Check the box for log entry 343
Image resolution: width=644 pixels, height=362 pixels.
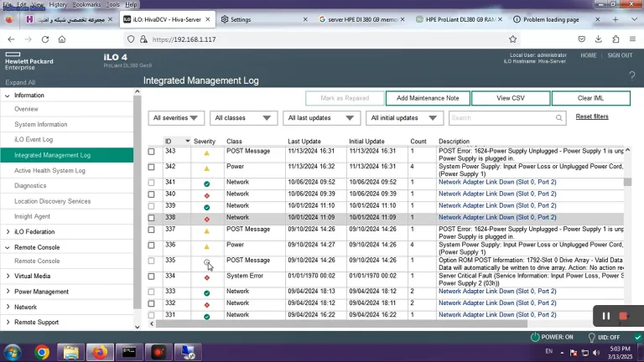click(152, 152)
